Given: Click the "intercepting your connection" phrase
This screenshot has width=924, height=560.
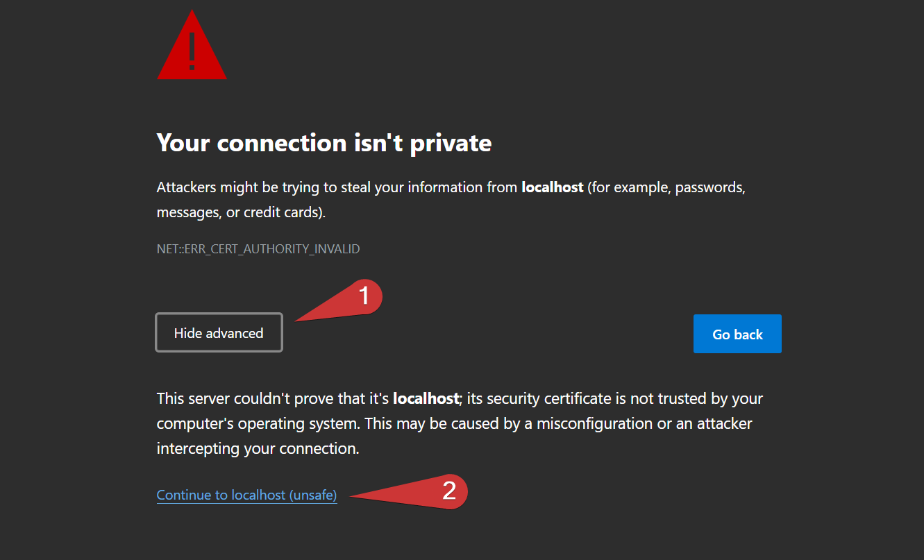Looking at the screenshot, I should 256,449.
